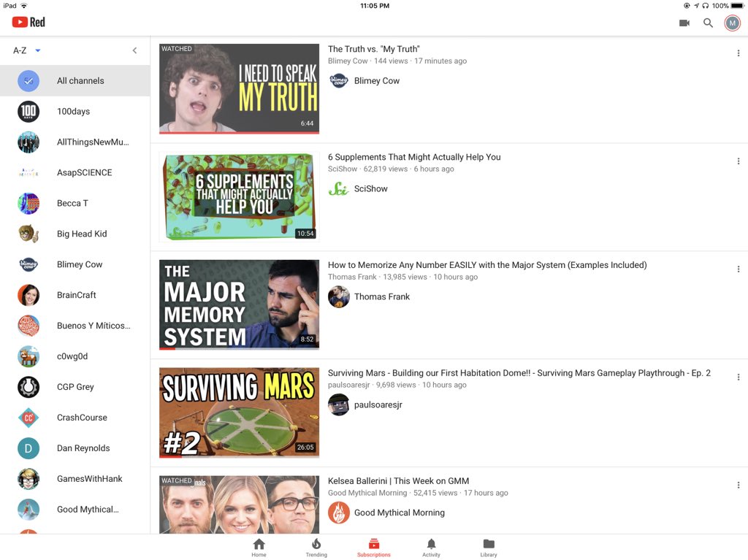This screenshot has height=560, width=748.
Task: Play the Surviving Mars #2 thumbnail
Action: coord(239,413)
